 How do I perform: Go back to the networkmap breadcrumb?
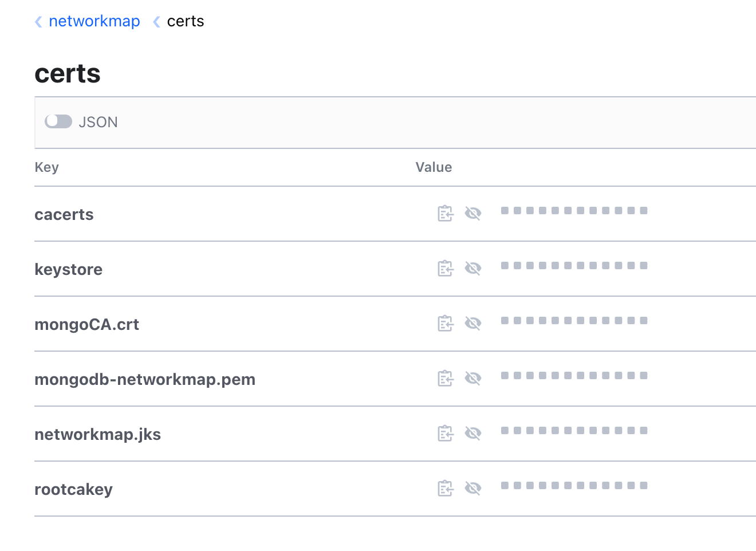coord(94,21)
